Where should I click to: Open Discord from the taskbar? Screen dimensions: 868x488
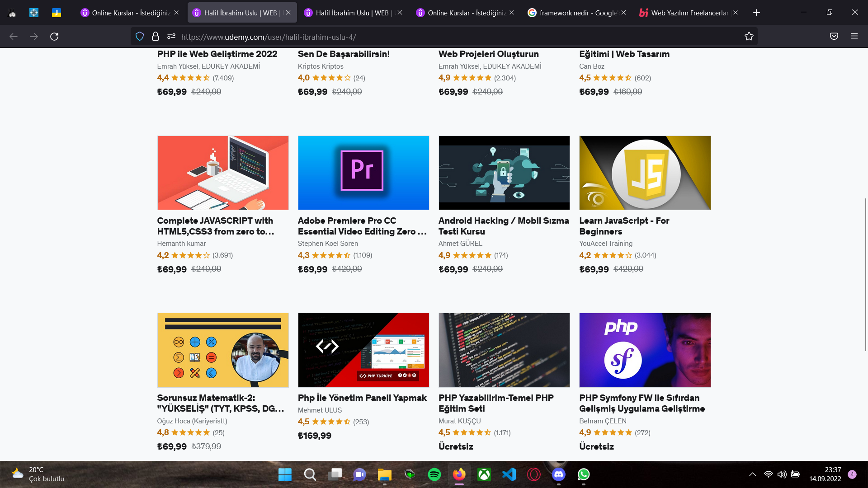coord(559,474)
